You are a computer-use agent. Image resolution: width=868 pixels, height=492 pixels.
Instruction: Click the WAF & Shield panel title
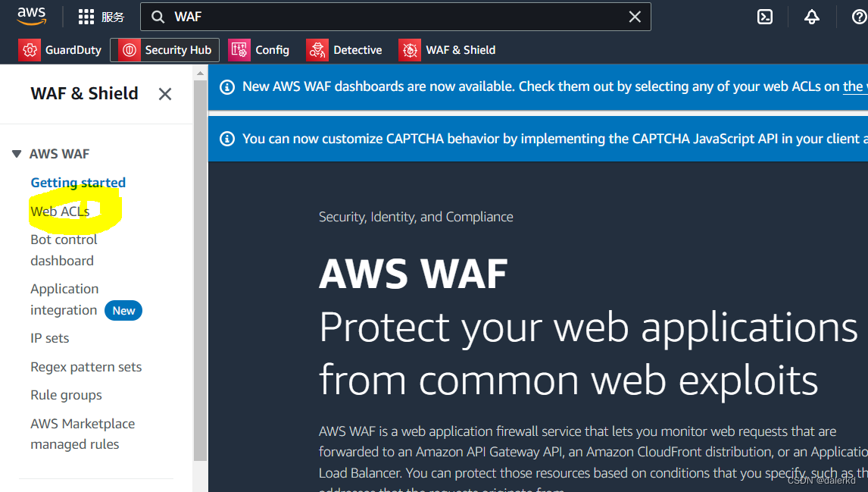84,94
